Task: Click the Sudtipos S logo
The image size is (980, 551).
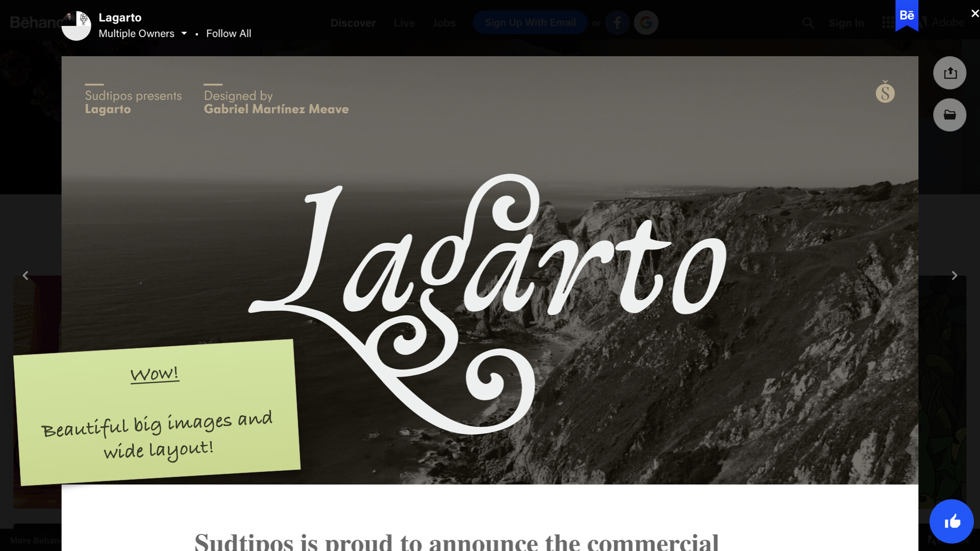Action: pyautogui.click(x=885, y=92)
